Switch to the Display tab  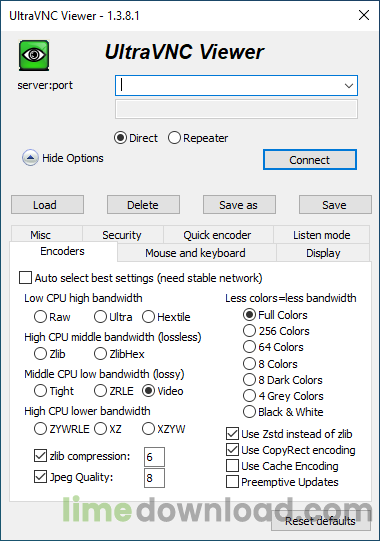[x=323, y=253]
